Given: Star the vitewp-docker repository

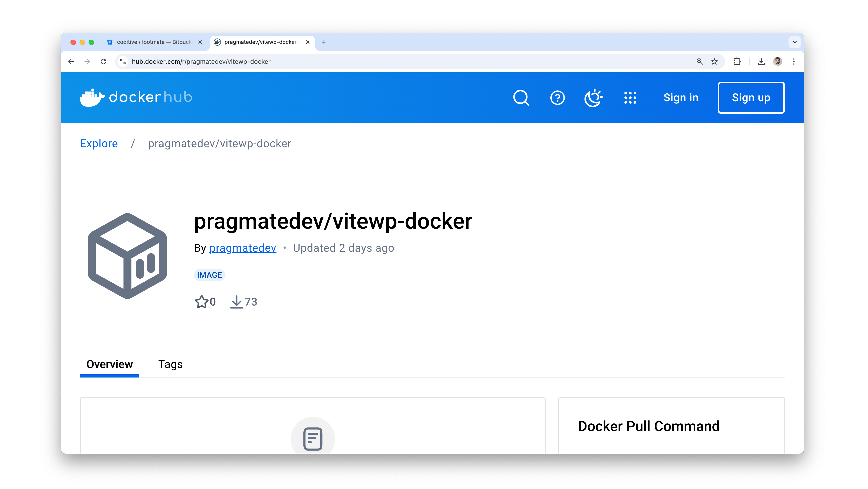Looking at the screenshot, I should (202, 302).
